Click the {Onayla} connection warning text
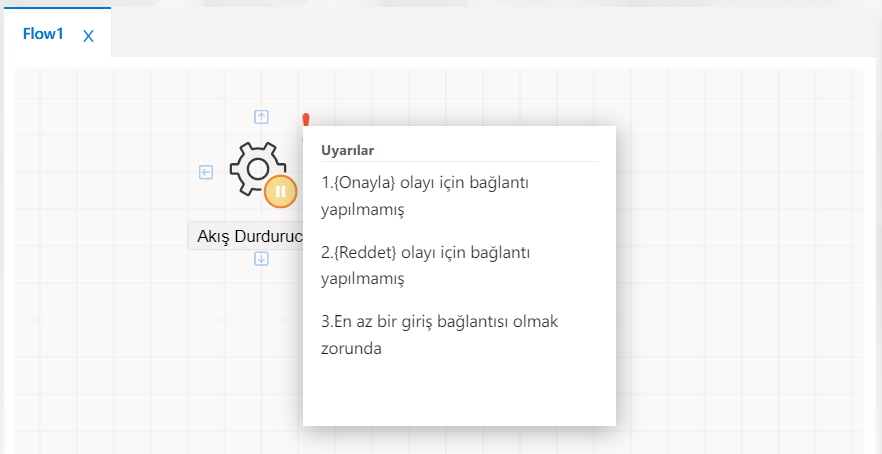Screen dimensions: 882x454 [x=425, y=196]
